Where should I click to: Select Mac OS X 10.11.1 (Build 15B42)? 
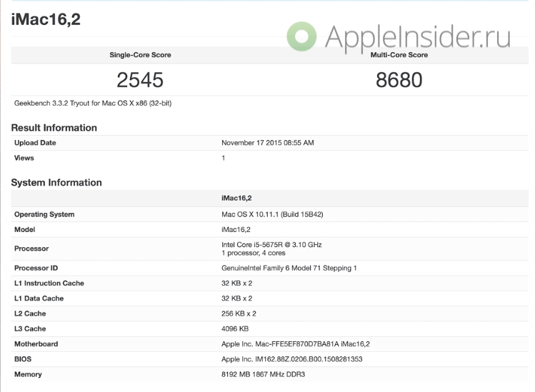click(x=272, y=215)
